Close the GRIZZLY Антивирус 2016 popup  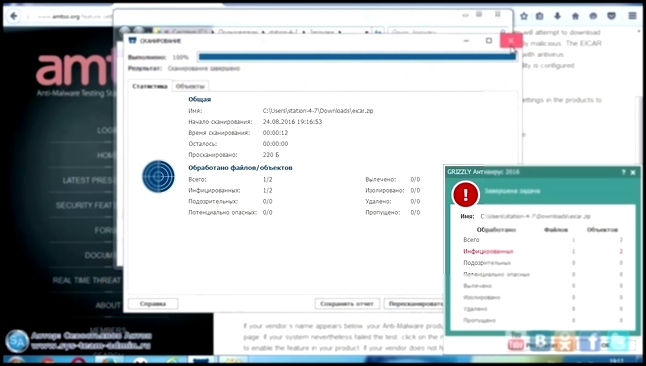point(633,172)
